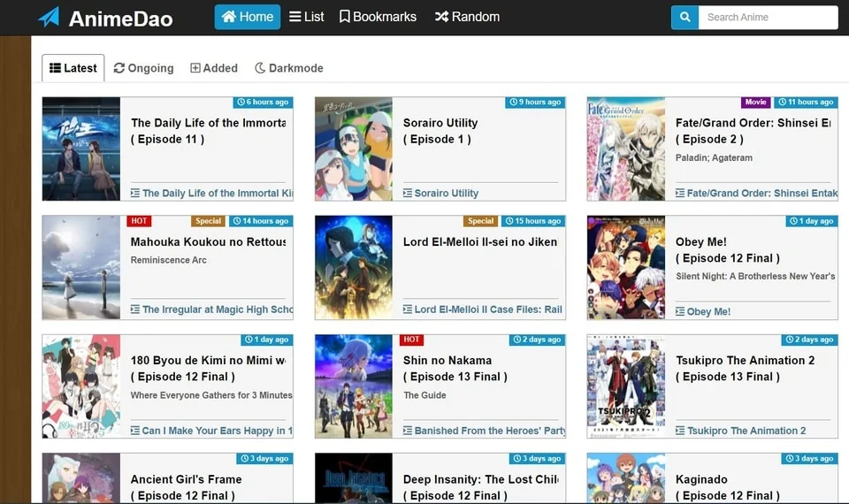
Task: Click the Reminiscence Arc subtitle
Action: click(x=168, y=260)
